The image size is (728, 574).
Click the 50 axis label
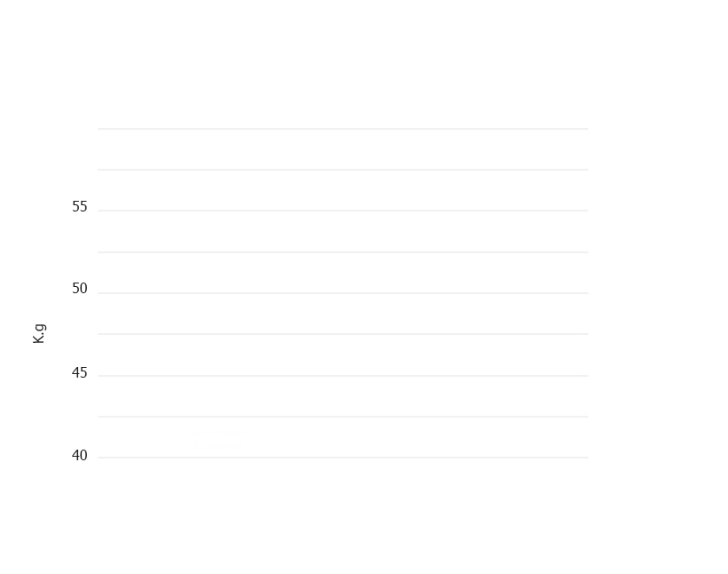(79, 289)
